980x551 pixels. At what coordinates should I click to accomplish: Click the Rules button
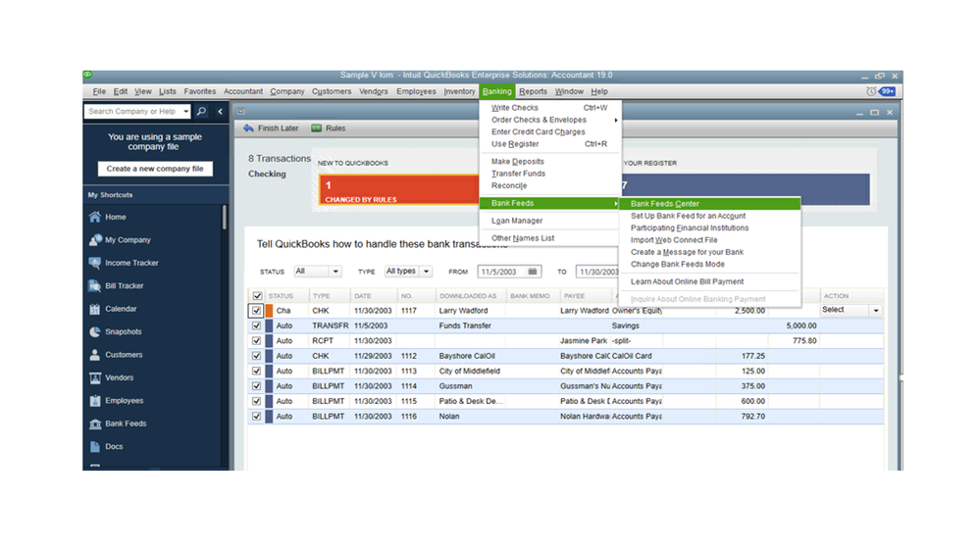coord(328,128)
